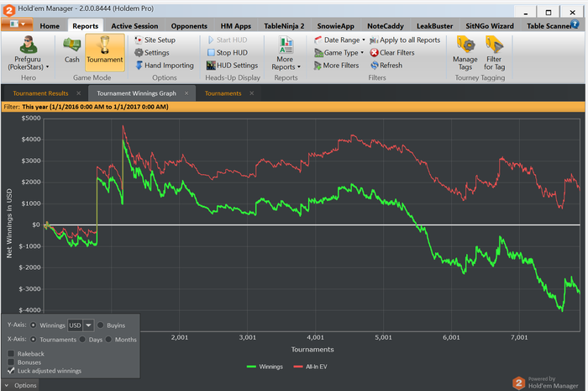Enable the Rakeback checkbox
Image resolution: width=588 pixels, height=391 pixels.
pos(11,353)
